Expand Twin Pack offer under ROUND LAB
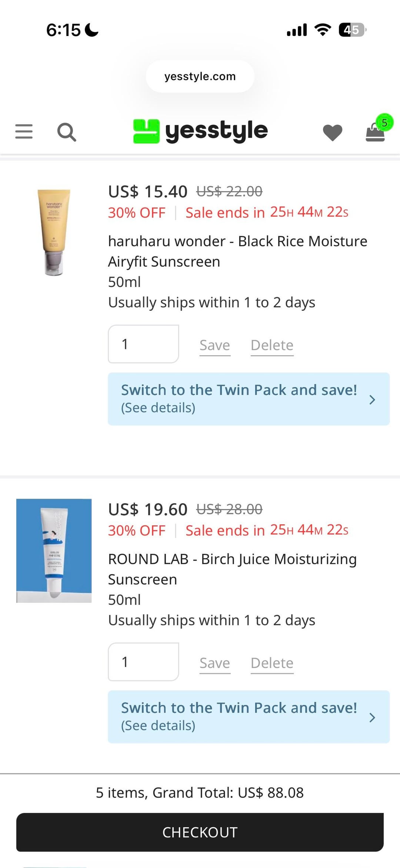The image size is (400, 868). (249, 717)
